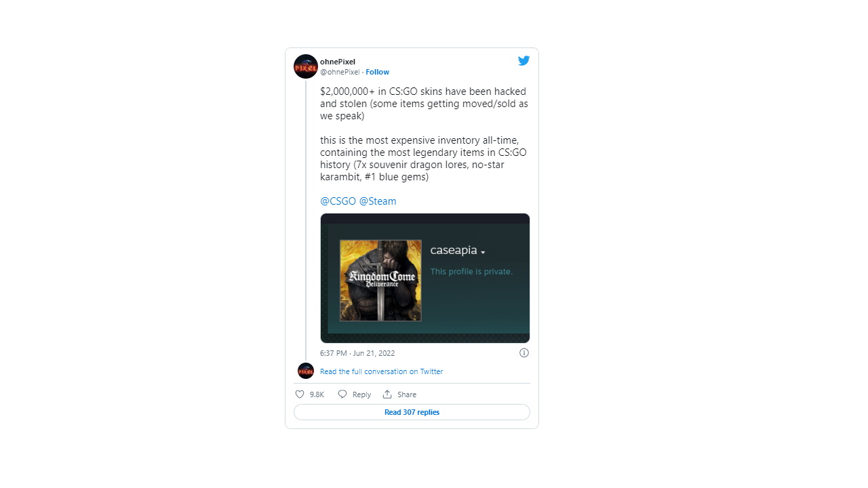This screenshot has height=488, width=868.
Task: Open the 6:37 PM Jun 21, 2022 timestamp
Action: click(357, 353)
